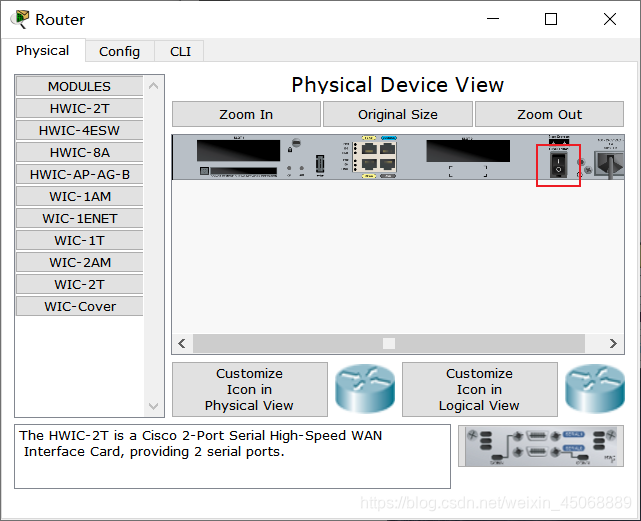The height and width of the screenshot is (521, 641).
Task: Click the left empty HWIC slot
Action: [238, 150]
